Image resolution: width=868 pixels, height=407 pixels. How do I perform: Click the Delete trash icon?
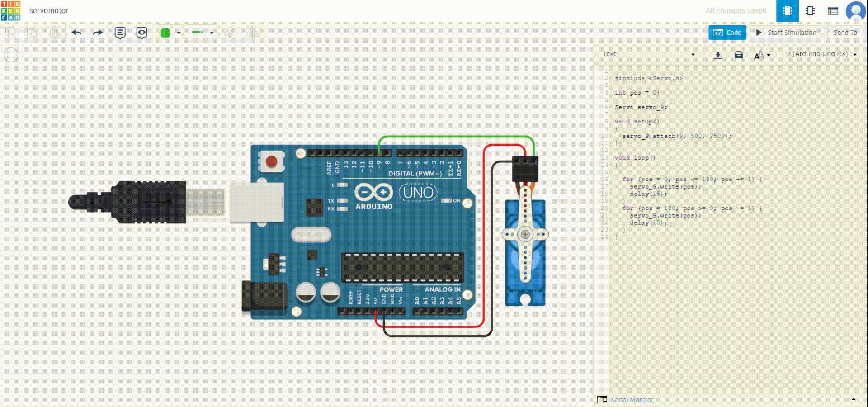click(54, 33)
